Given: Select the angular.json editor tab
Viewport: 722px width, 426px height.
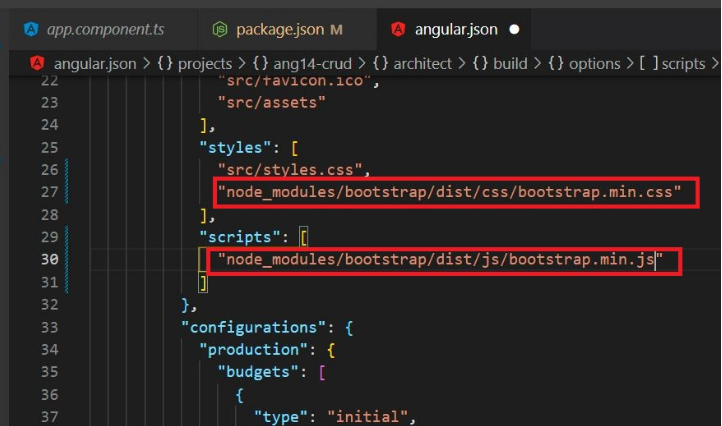Looking at the screenshot, I should [454, 29].
